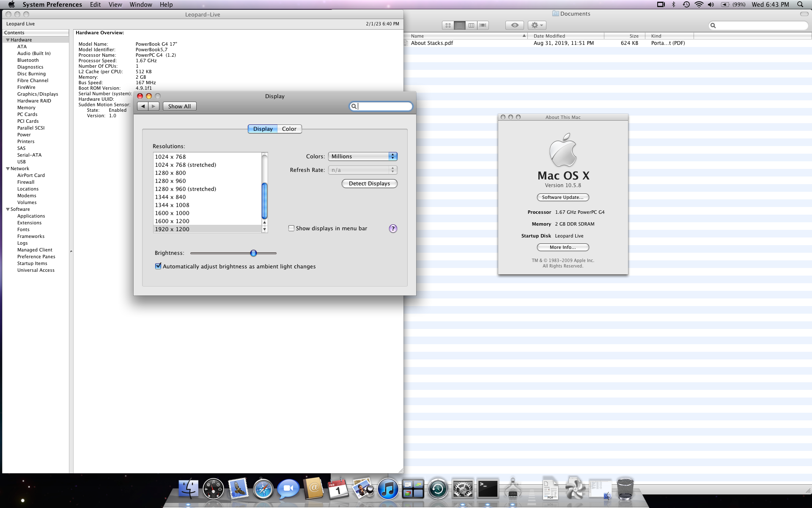The height and width of the screenshot is (508, 812).
Task: Launch Dashboard from the Dock
Action: click(x=213, y=489)
